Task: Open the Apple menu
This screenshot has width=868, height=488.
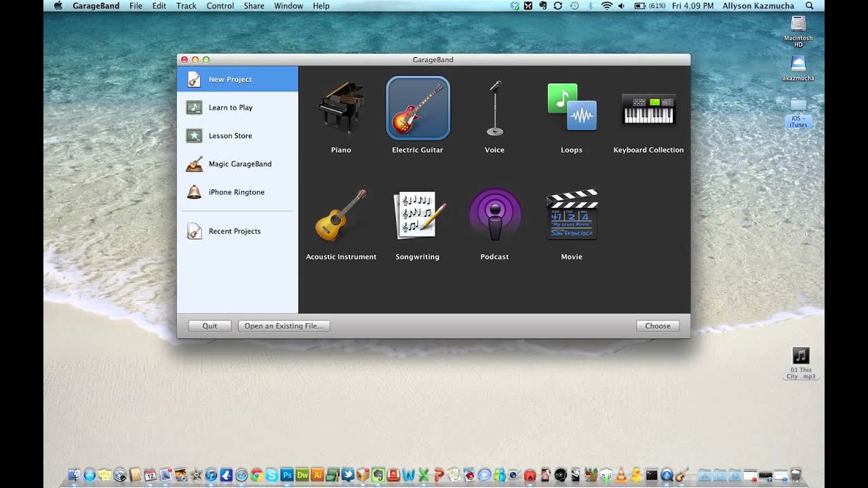Action: pyautogui.click(x=58, y=5)
